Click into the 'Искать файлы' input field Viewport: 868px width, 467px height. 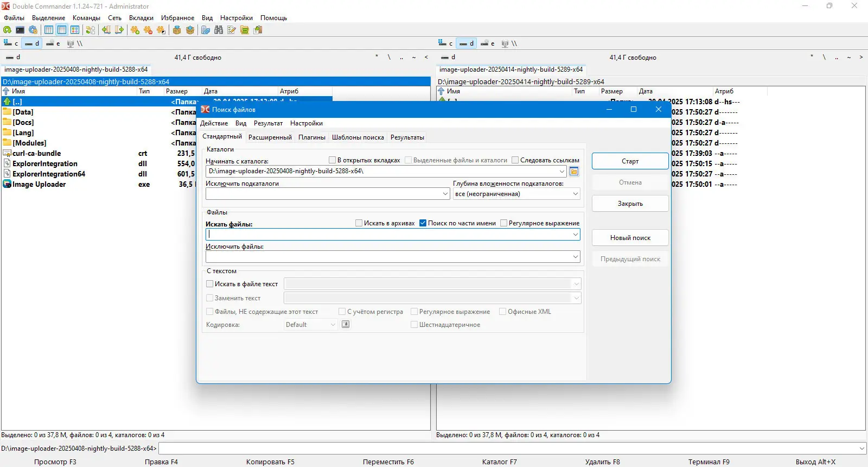pyautogui.click(x=388, y=235)
